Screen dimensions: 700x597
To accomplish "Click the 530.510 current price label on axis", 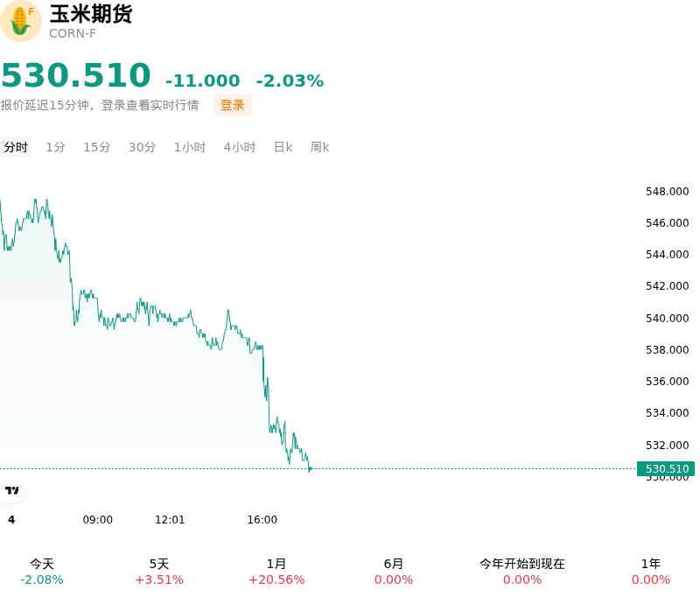I will point(666,469).
